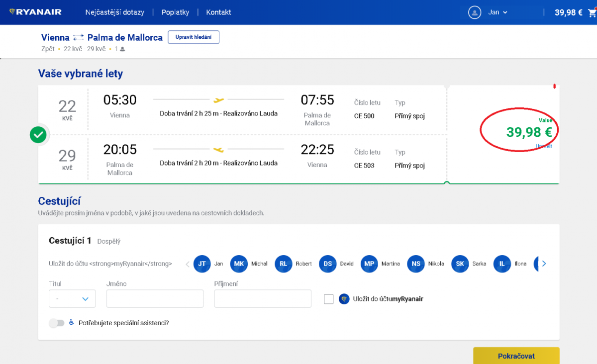
Task: Show more saved passengers with right arrow
Action: pyautogui.click(x=544, y=264)
